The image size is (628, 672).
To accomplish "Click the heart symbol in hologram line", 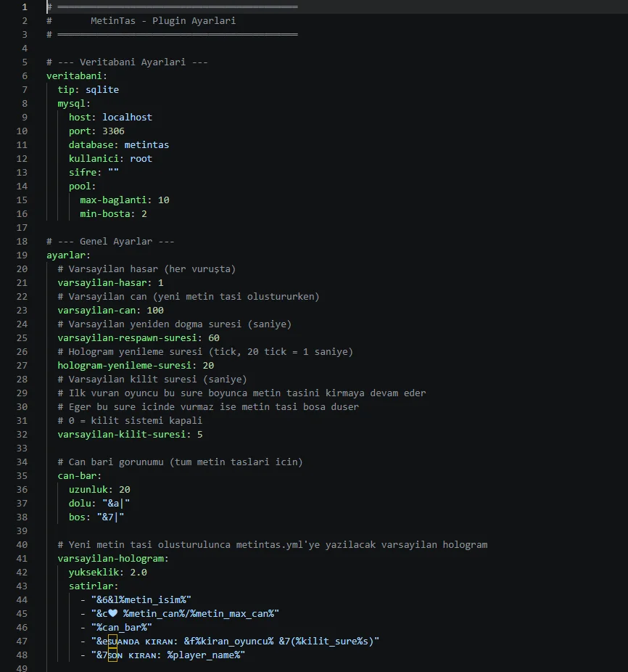I will coord(112,613).
